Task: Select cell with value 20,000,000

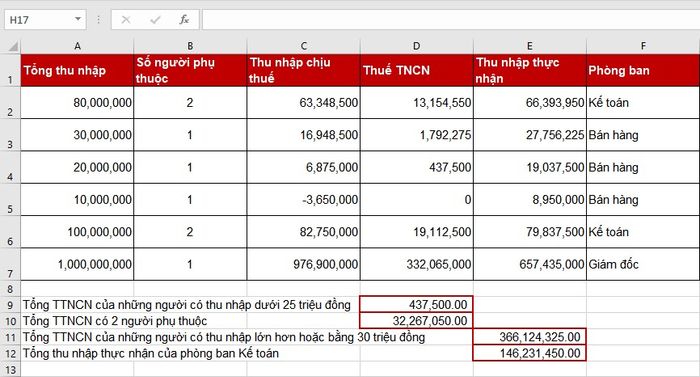Action: (x=77, y=168)
